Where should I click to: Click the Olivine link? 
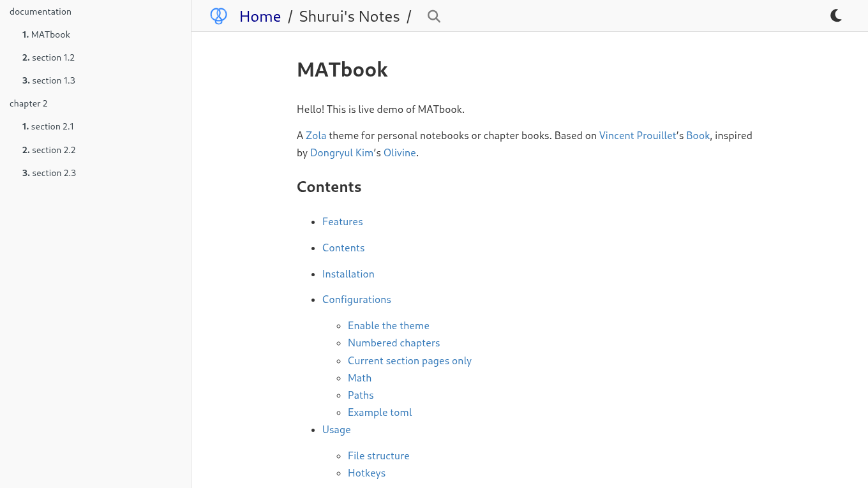pos(400,152)
